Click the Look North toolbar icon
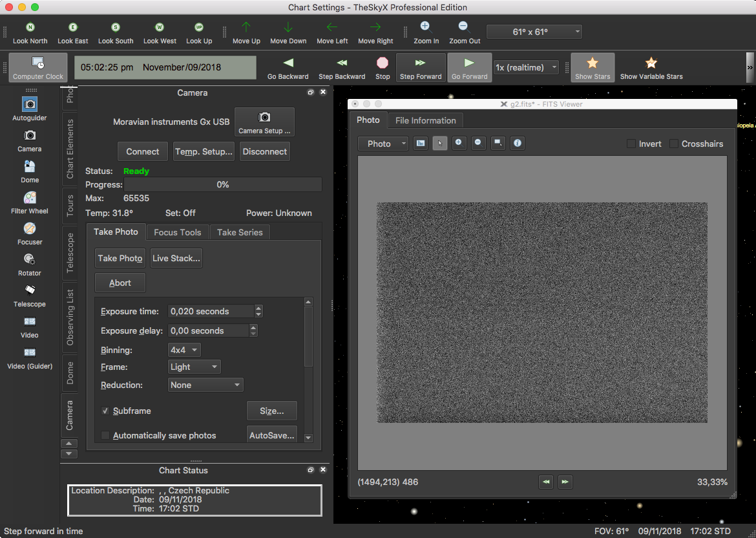This screenshot has height=538, width=756. coord(30,28)
